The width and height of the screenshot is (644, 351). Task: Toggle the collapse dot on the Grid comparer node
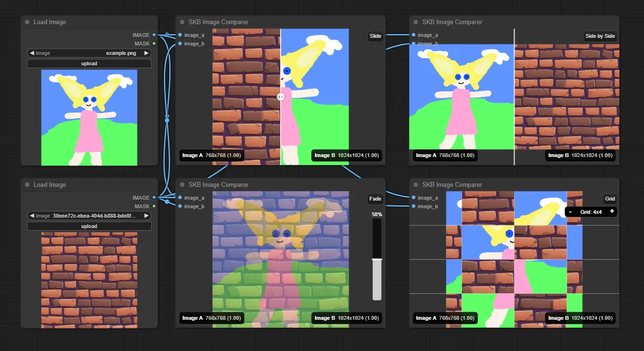point(416,185)
